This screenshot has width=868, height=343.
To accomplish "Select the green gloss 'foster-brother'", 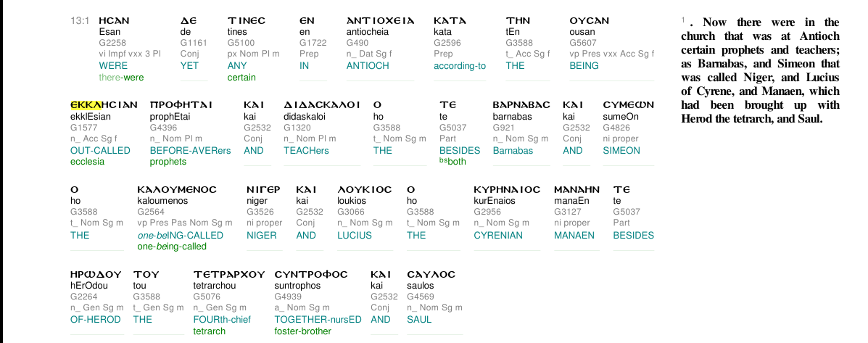I will 303,331.
